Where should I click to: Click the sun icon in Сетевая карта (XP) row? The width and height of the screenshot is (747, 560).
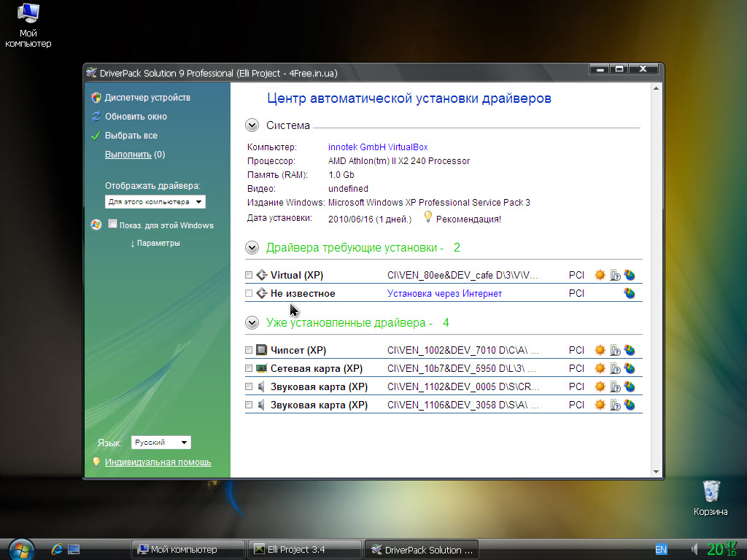pyautogui.click(x=600, y=368)
